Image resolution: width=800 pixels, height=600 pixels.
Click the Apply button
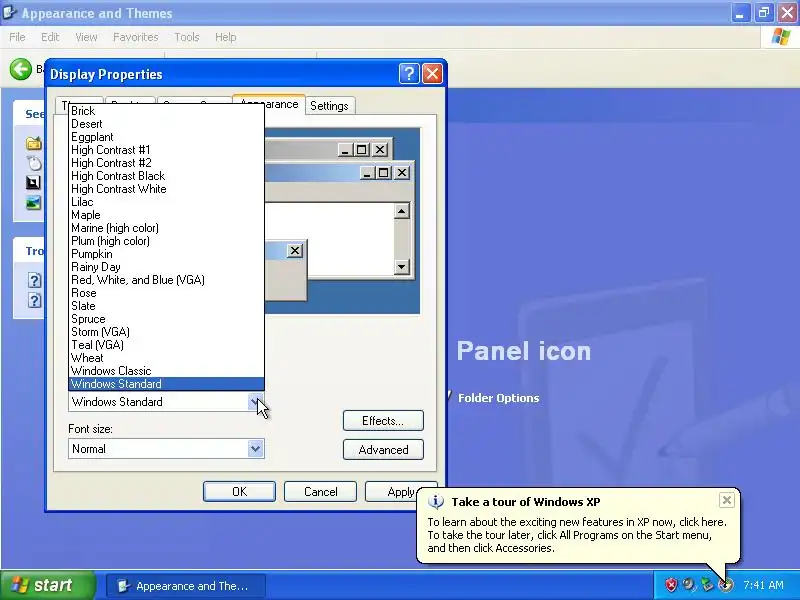pyautogui.click(x=392, y=492)
